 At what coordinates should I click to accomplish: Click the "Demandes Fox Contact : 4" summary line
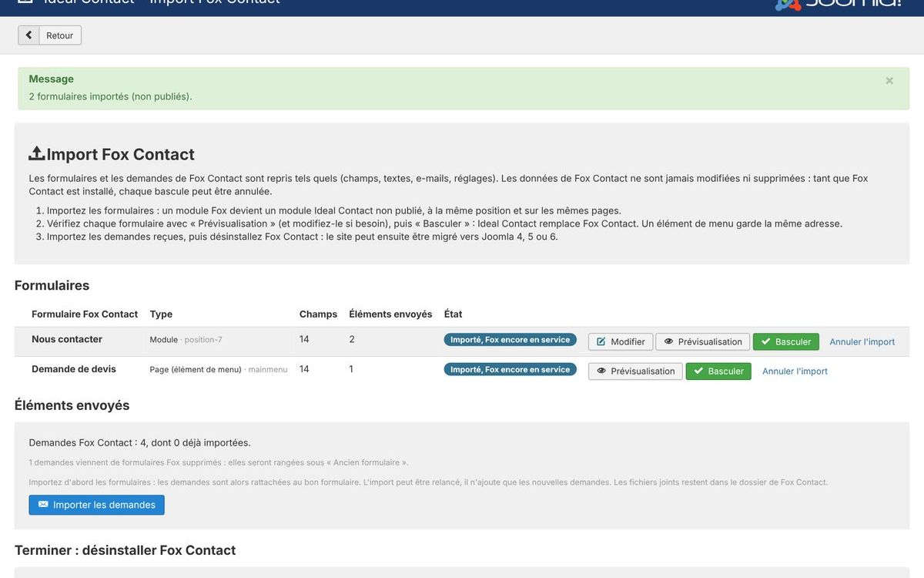pyautogui.click(x=139, y=442)
